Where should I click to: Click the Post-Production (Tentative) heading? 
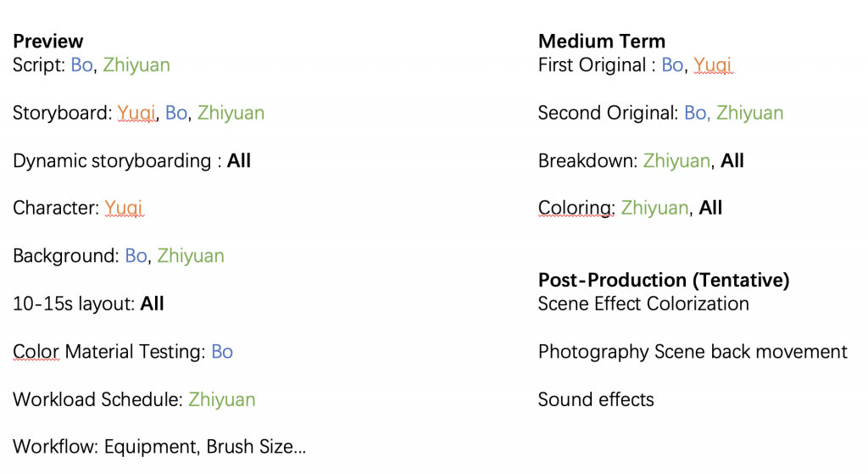(664, 280)
